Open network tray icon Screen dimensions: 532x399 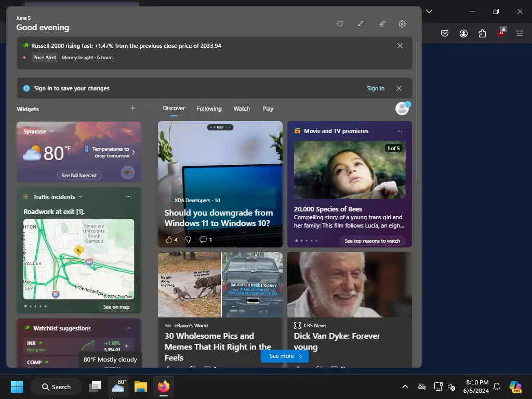point(438,387)
